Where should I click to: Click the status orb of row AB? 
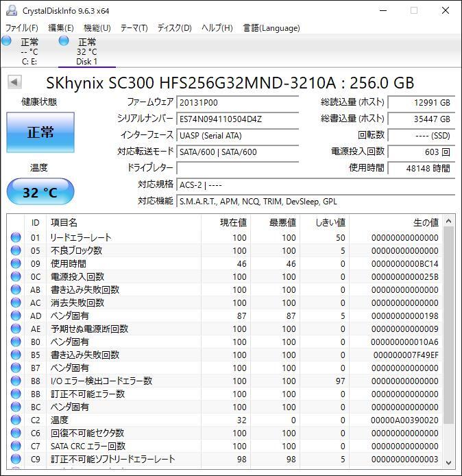pyautogui.click(x=16, y=289)
